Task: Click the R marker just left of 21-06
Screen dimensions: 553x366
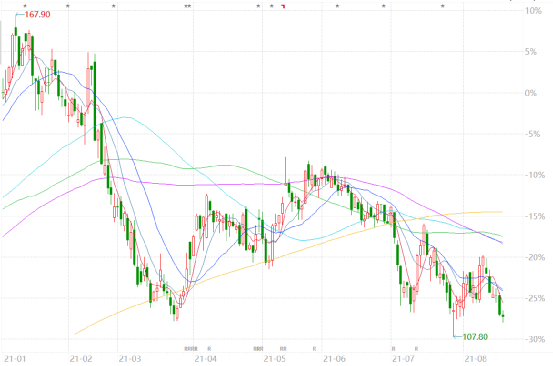Action: pyautogui.click(x=314, y=349)
